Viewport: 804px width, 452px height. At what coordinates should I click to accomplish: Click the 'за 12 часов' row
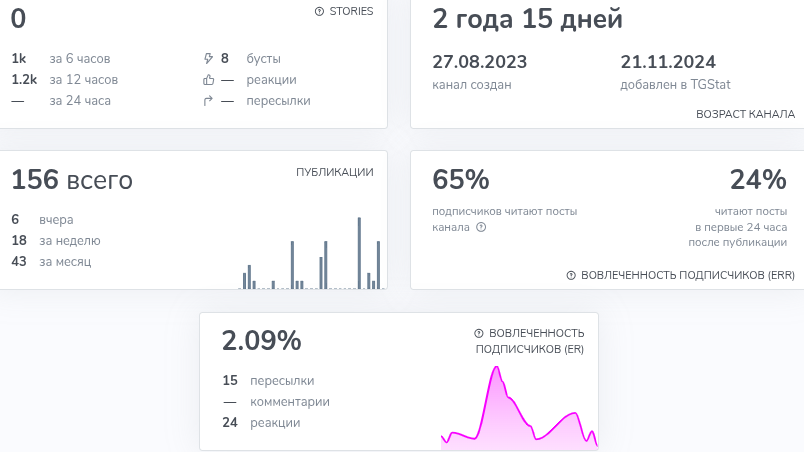pyautogui.click(x=65, y=80)
